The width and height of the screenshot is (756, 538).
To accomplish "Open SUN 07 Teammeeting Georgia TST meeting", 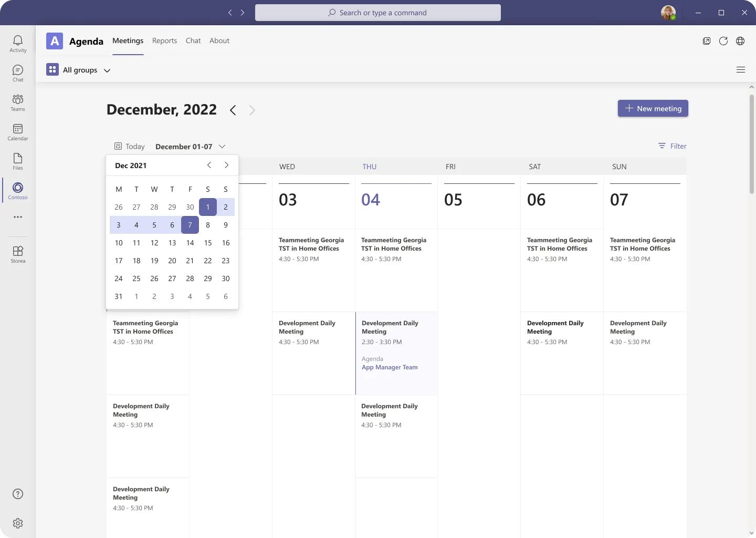I will (645, 270).
